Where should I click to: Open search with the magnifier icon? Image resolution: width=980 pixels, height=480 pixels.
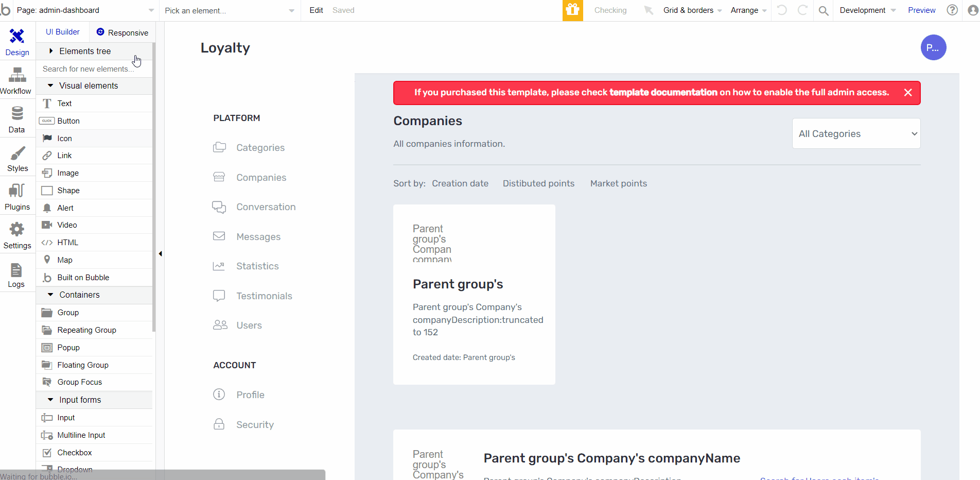(824, 10)
